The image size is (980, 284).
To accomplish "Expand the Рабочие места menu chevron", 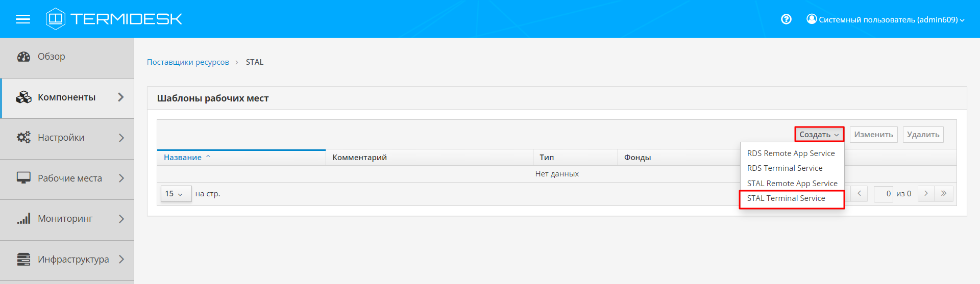I will [121, 178].
